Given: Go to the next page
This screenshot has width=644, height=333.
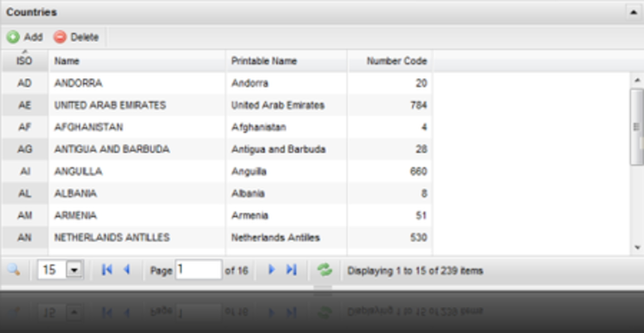Looking at the screenshot, I should (x=271, y=270).
